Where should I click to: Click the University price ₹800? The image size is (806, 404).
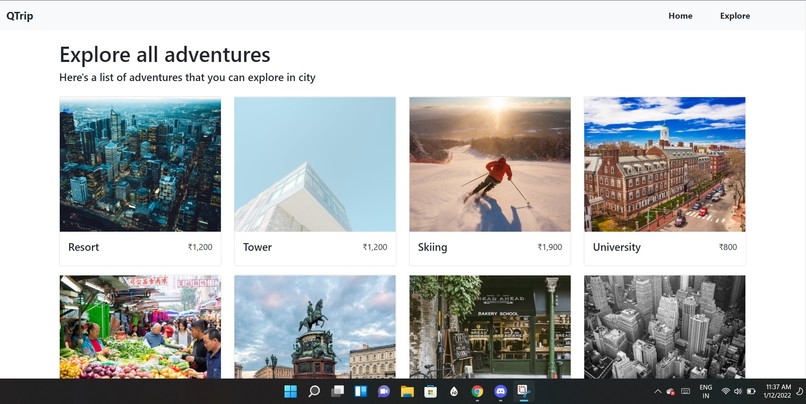pyautogui.click(x=728, y=247)
